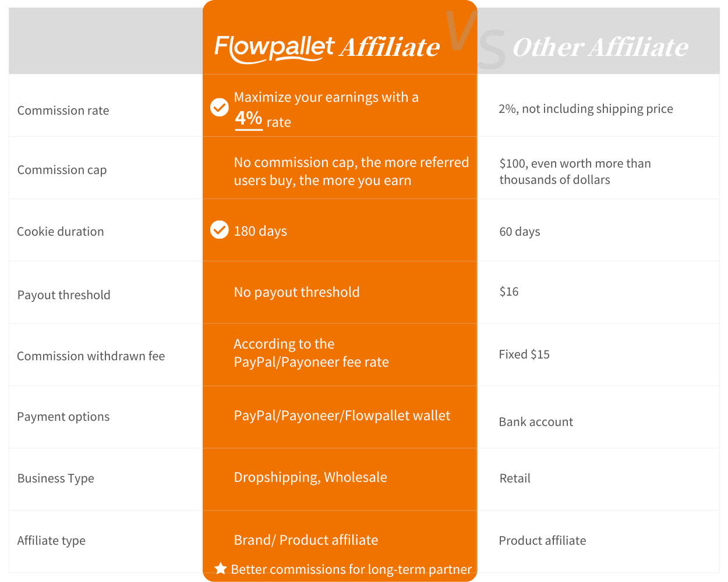The width and height of the screenshot is (728, 582).
Task: Click the checkmark icon beside commission rate
Action: pos(220,107)
